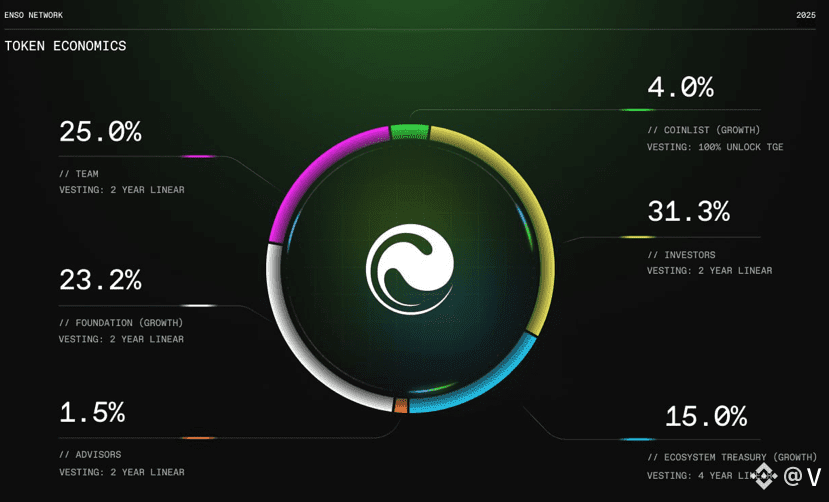The height and width of the screenshot is (502, 829).
Task: Click the '// TEAM' label
Action: coord(79,174)
